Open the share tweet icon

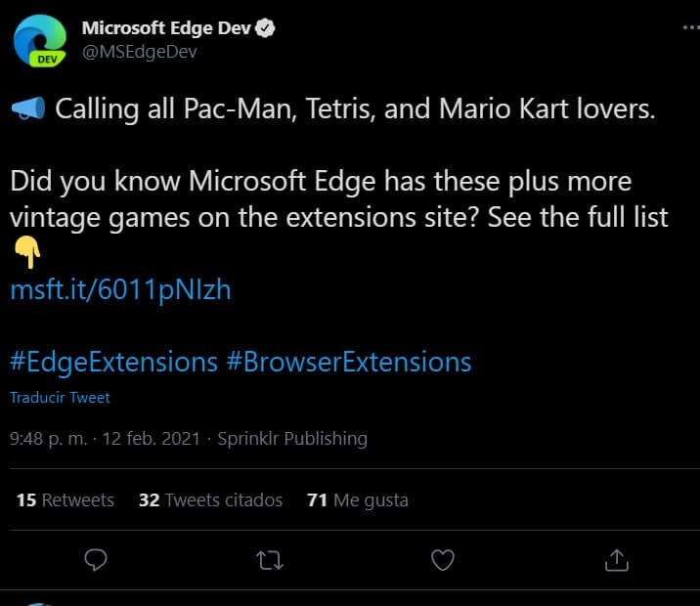617,559
